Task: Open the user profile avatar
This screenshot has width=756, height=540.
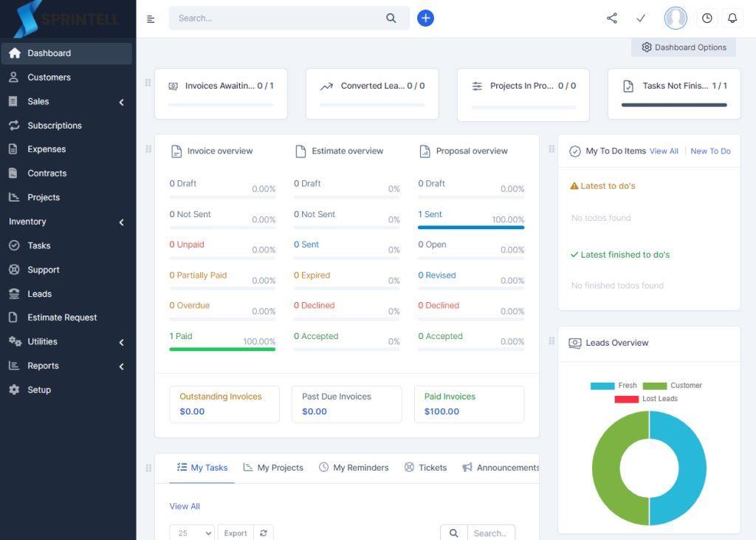Action: [x=676, y=18]
